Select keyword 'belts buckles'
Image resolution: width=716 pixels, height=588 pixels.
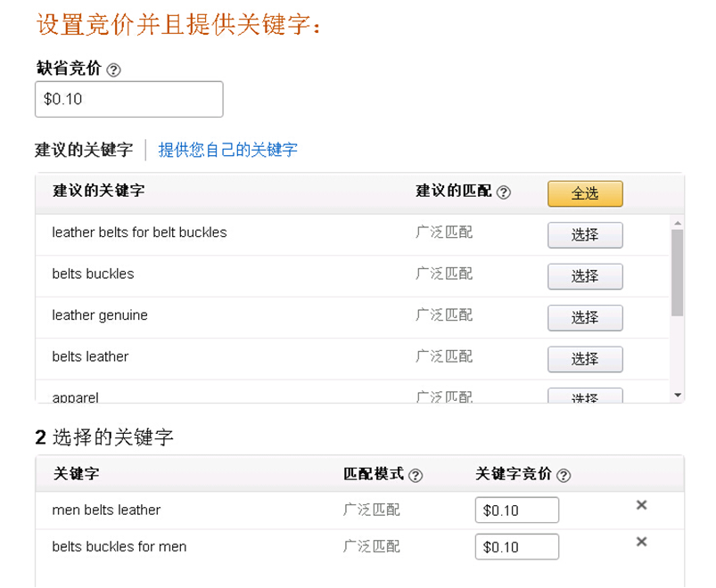[x=585, y=276]
